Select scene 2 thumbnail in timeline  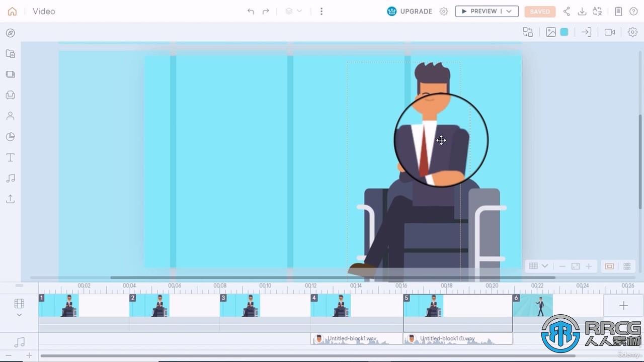tap(149, 305)
